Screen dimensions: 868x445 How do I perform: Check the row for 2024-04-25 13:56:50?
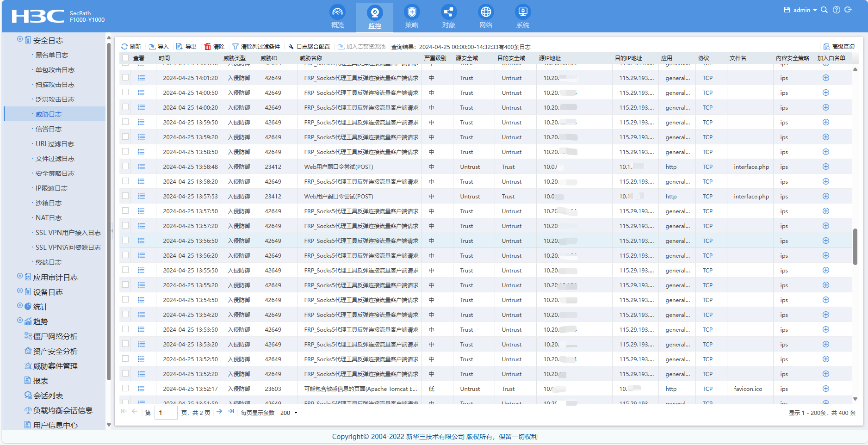click(125, 240)
